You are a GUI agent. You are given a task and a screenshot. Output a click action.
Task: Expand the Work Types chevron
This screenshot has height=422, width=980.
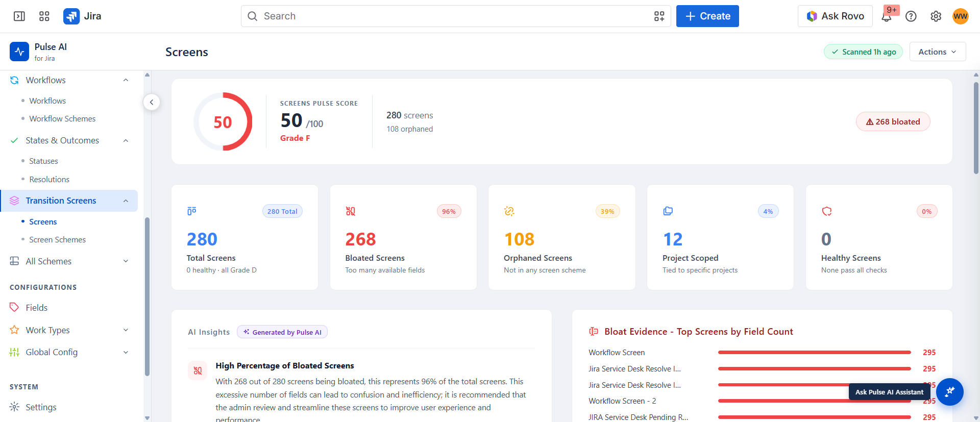(126, 330)
